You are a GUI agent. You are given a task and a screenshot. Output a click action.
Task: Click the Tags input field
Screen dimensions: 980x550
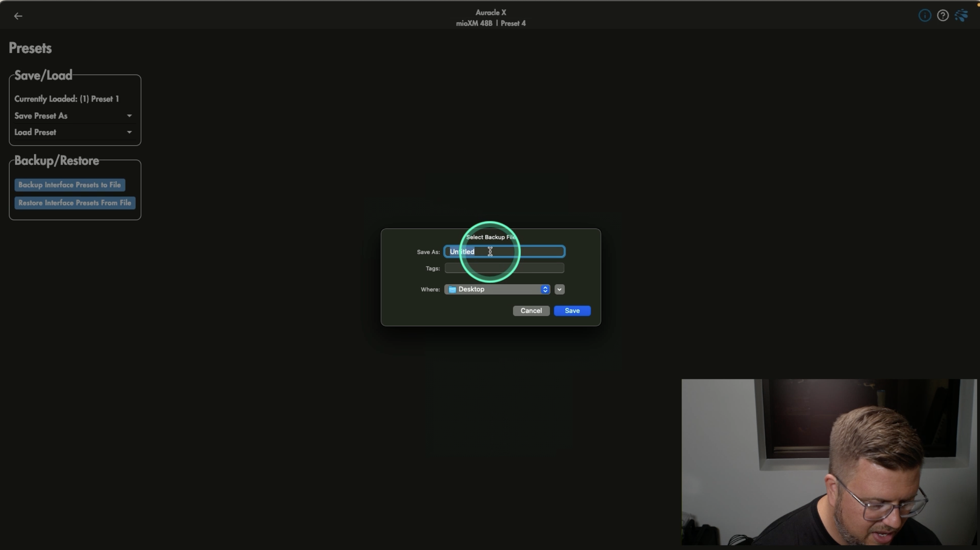(504, 268)
